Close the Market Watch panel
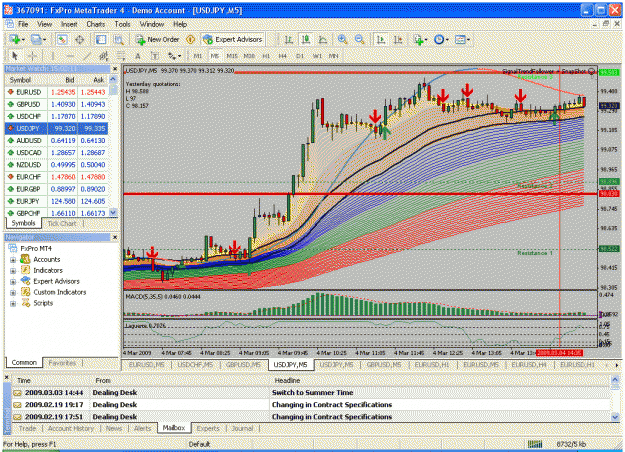Image resolution: width=625 pixels, height=452 pixels. coord(115,69)
